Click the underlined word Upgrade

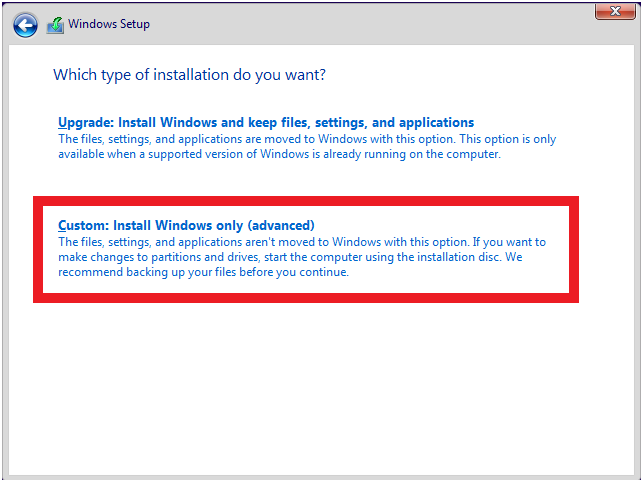pyautogui.click(x=86, y=122)
